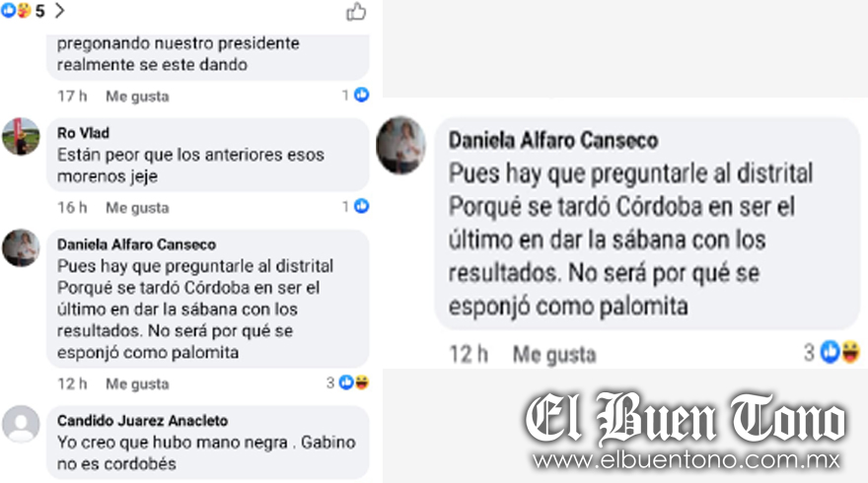868x483 pixels.
Task: Open Daniela Alfaro Canseco name in left thread
Action: pyautogui.click(x=137, y=244)
